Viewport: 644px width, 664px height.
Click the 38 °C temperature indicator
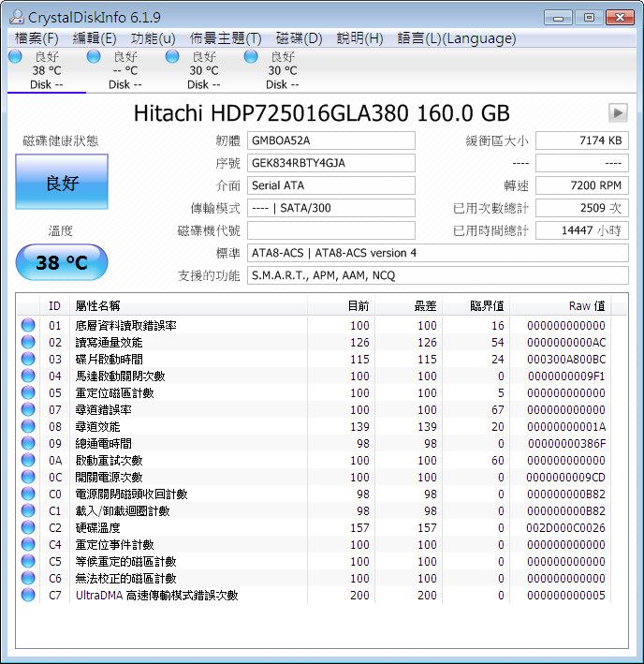(x=62, y=262)
